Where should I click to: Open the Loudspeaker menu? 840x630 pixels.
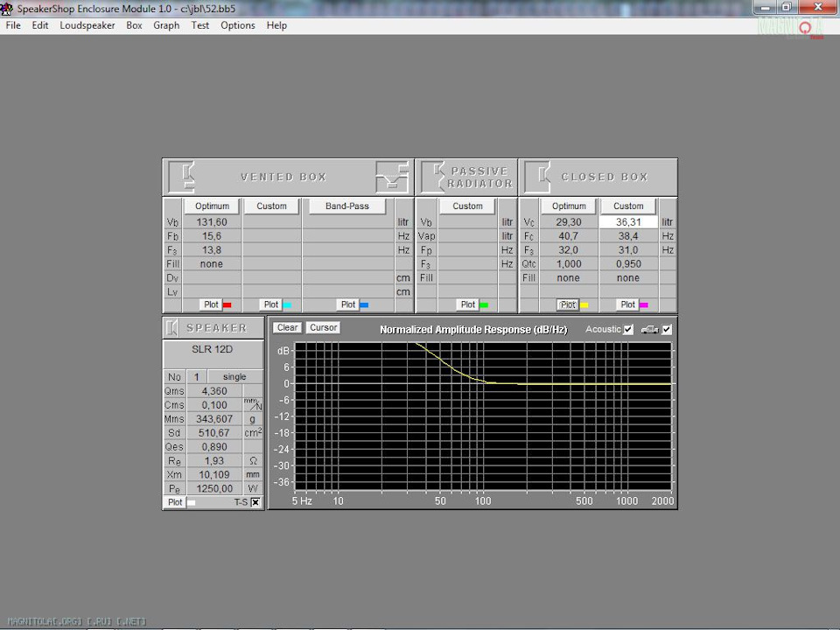(x=87, y=25)
